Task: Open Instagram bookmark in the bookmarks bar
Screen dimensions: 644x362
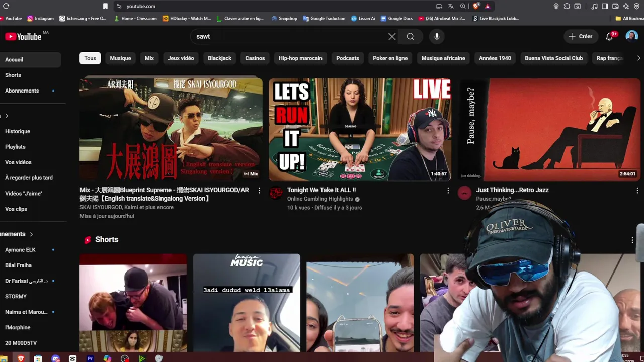Action: click(40, 18)
